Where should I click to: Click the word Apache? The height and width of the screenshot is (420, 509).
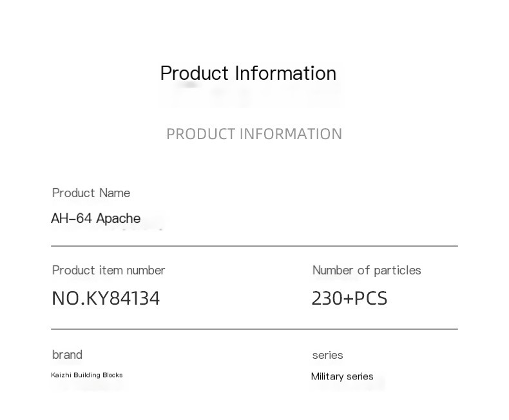tap(119, 218)
